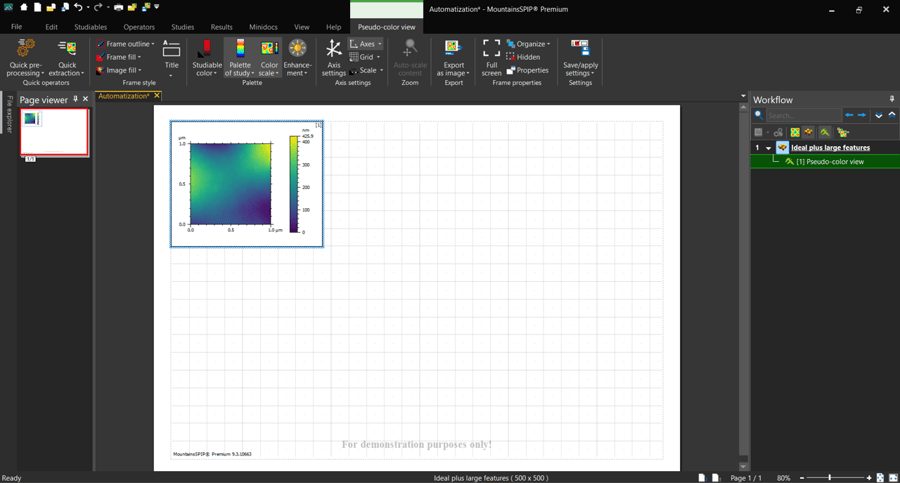The width and height of the screenshot is (900, 483).
Task: Click the redo arrow
Action: (98, 7)
